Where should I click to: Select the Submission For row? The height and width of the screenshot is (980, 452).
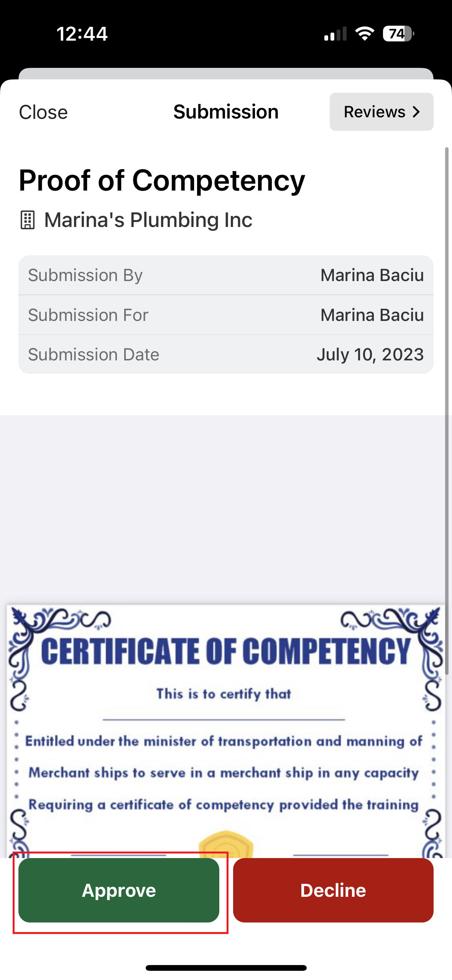[226, 315]
